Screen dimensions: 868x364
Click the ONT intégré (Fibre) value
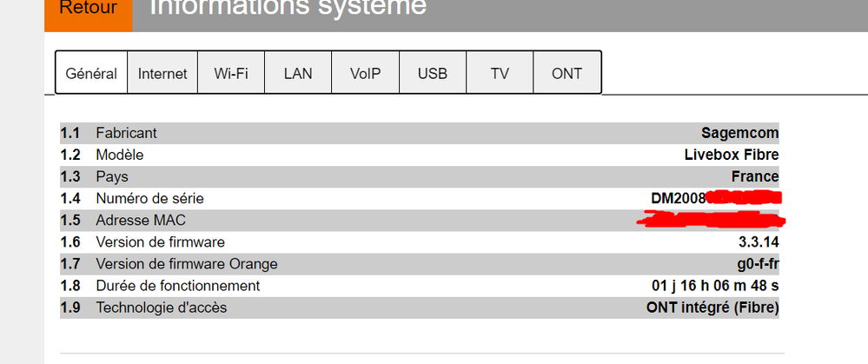pyautogui.click(x=712, y=307)
